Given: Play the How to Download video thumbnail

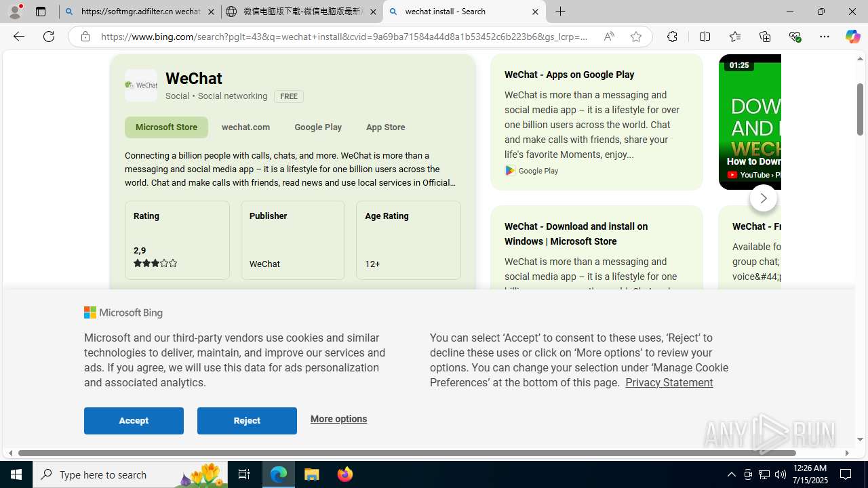Looking at the screenshot, I should click(x=750, y=122).
